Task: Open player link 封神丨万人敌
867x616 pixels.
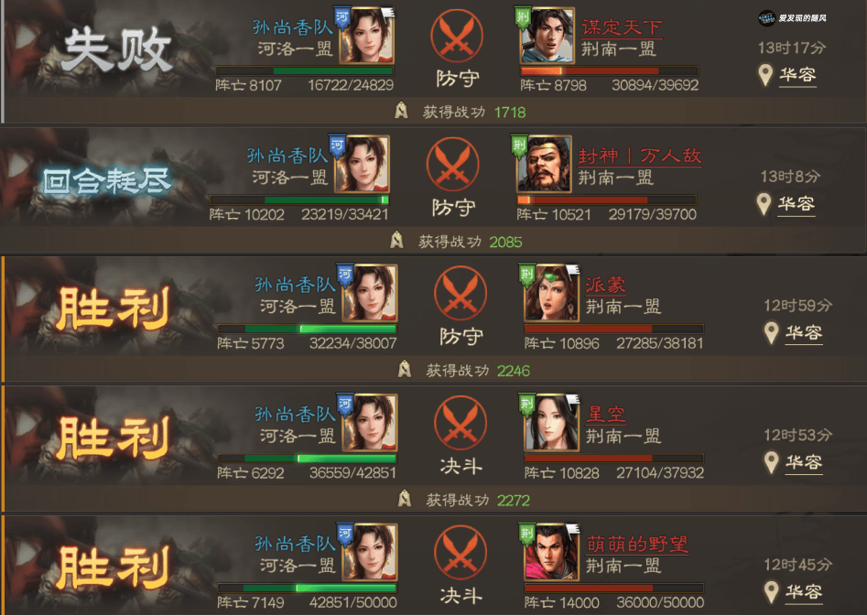Action: tap(639, 156)
